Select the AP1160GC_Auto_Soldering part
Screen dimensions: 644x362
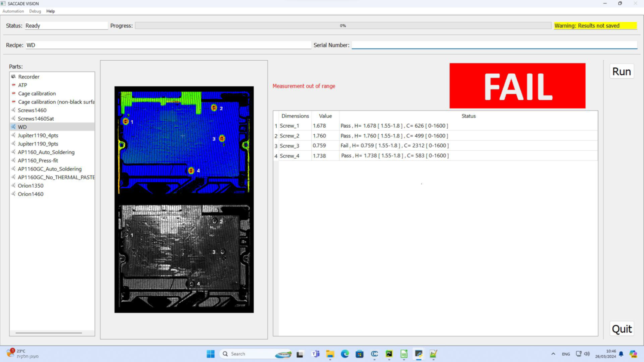52,169
